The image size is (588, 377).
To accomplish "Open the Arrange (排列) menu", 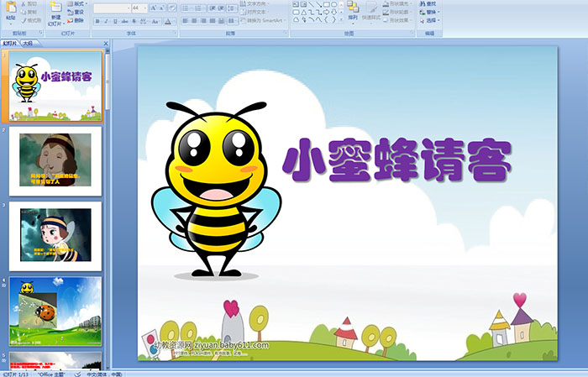I will [353, 11].
